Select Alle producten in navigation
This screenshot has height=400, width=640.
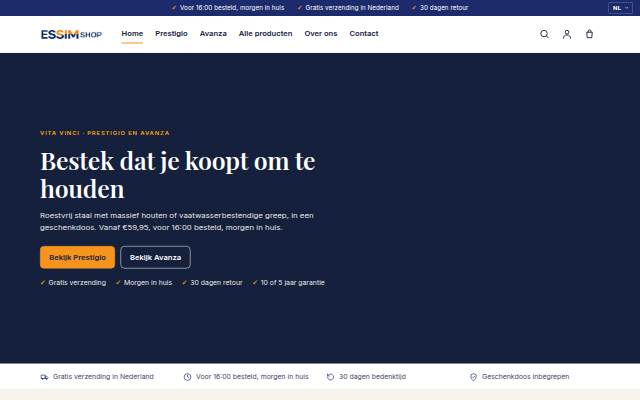click(265, 34)
